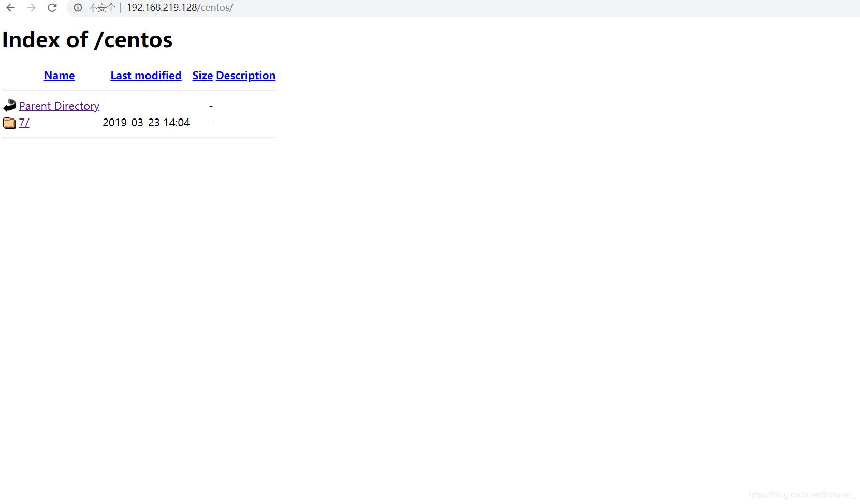This screenshot has width=860, height=504.
Task: Click the browser forward arrow
Action: coord(31,8)
